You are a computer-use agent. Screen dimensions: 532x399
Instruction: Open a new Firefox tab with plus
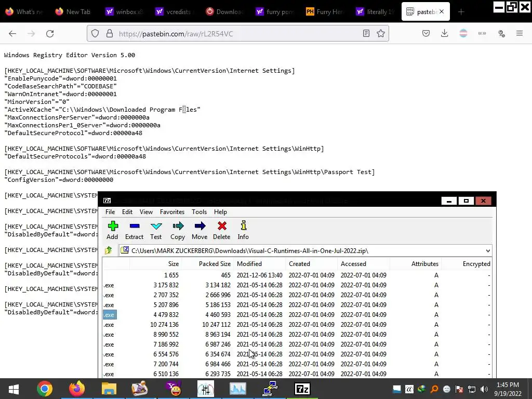point(461,12)
